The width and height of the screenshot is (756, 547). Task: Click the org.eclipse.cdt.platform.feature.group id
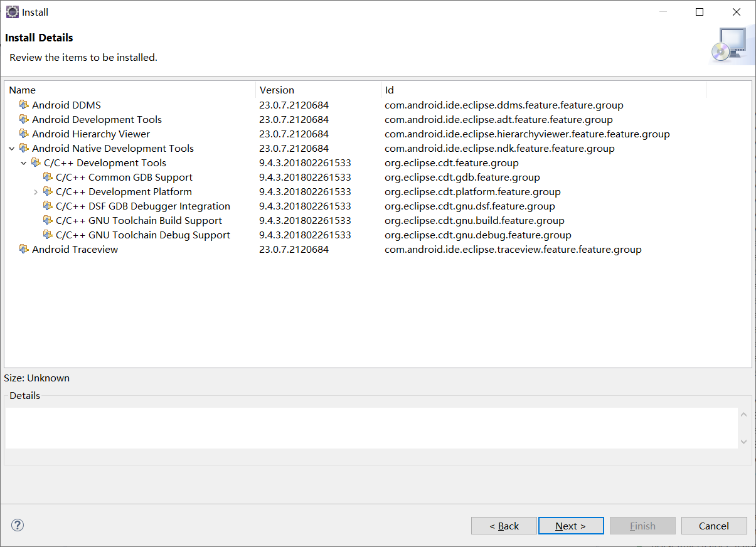pos(472,191)
